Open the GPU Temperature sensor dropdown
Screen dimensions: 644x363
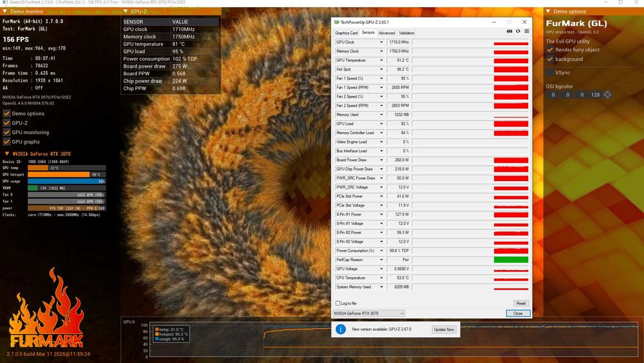coord(381,61)
